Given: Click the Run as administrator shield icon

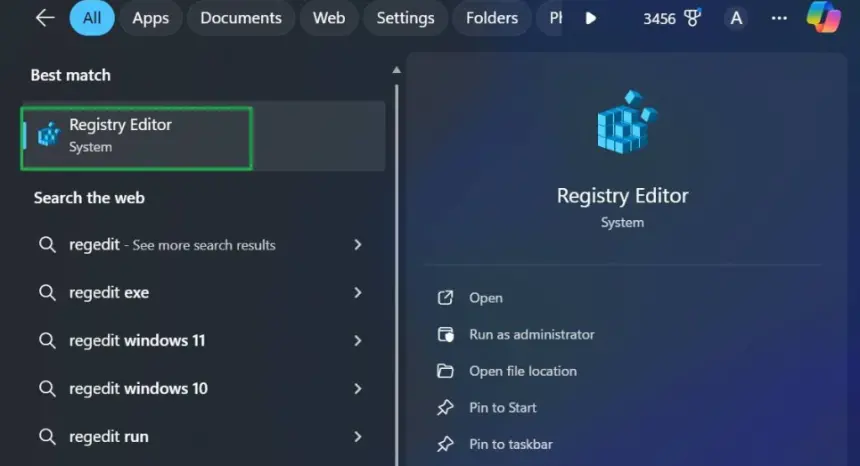Looking at the screenshot, I should point(446,335).
